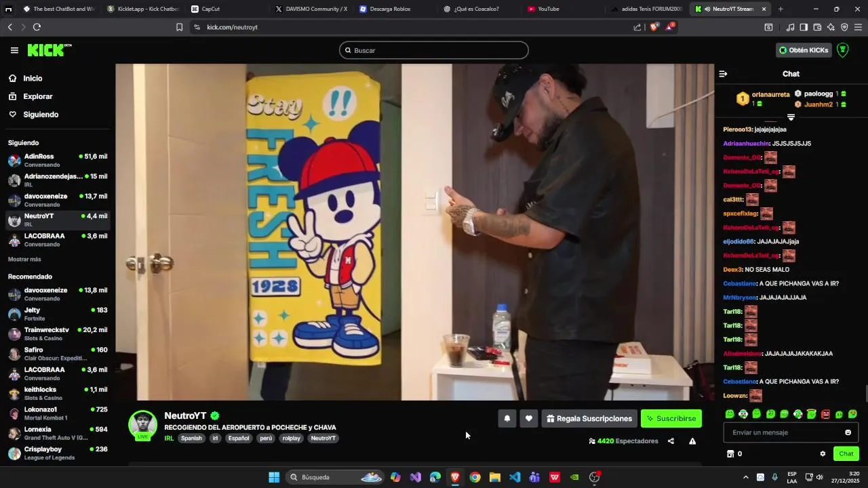Open the AdinRoss channel
868x488 pixels.
pos(58,160)
